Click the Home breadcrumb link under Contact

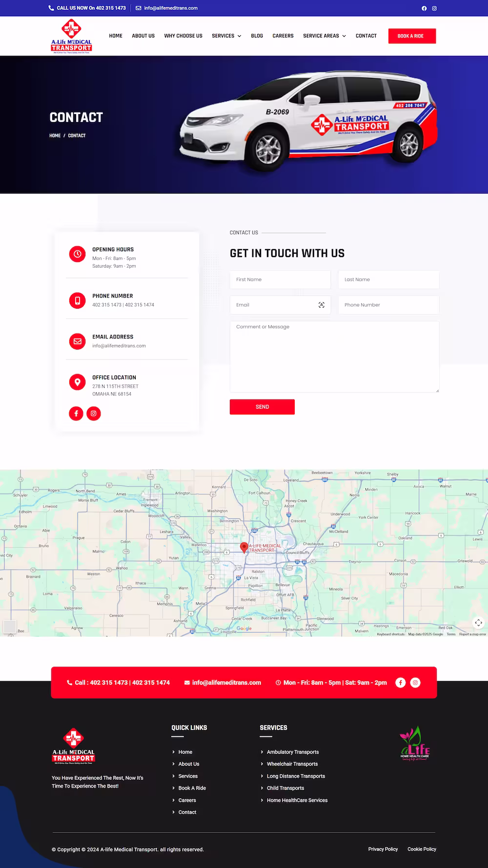point(55,136)
